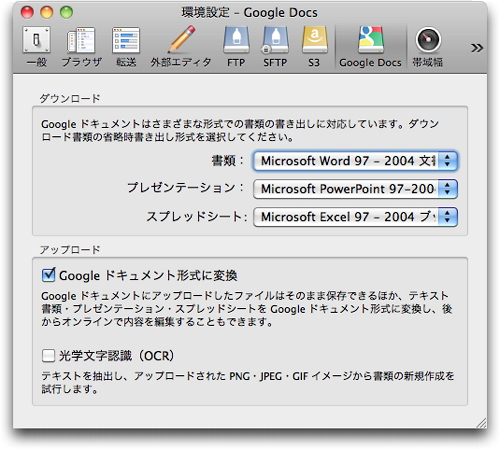This screenshot has width=500, height=450.
Task: Switch to the SFTP preferences pane
Action: 275,47
